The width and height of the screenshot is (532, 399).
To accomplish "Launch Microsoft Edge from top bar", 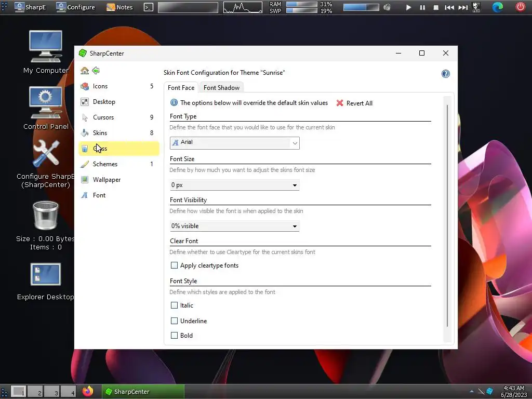I will click(498, 7).
